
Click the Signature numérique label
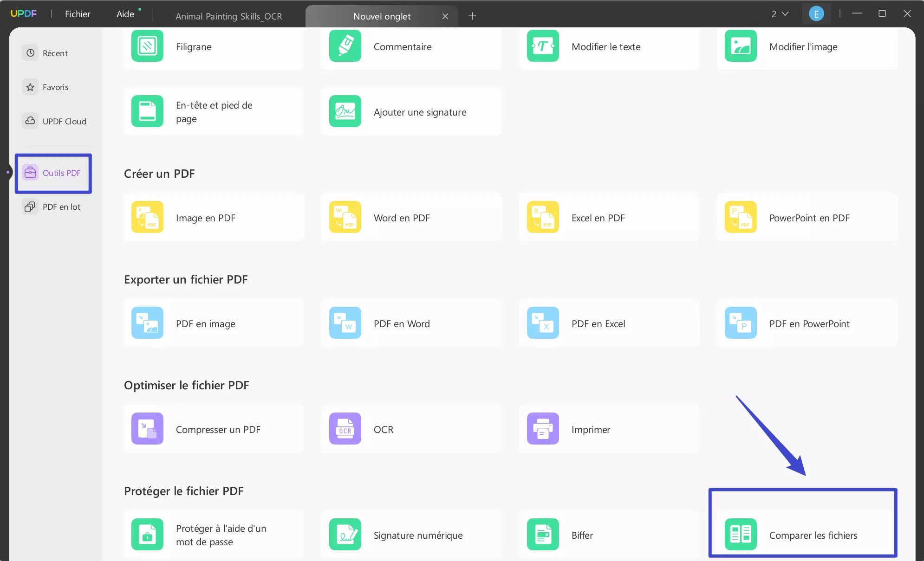pyautogui.click(x=418, y=535)
